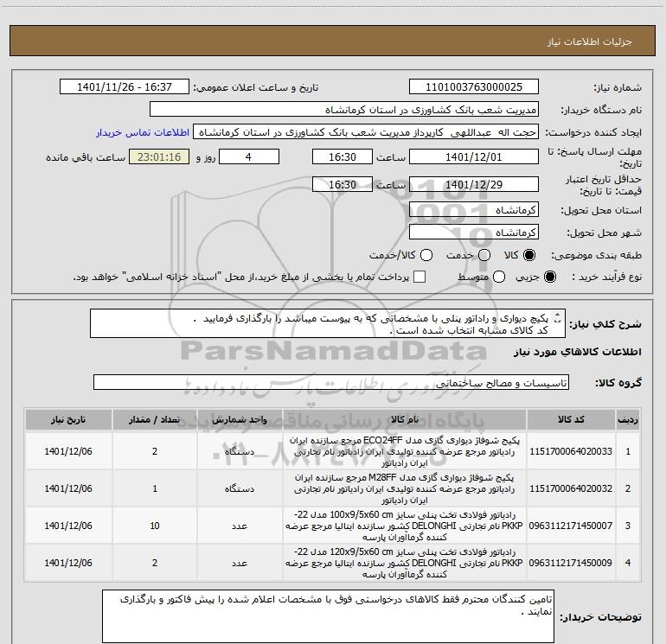Click the price validity time 16:30 field
Viewport: 666px width, 644px height.
(x=343, y=184)
